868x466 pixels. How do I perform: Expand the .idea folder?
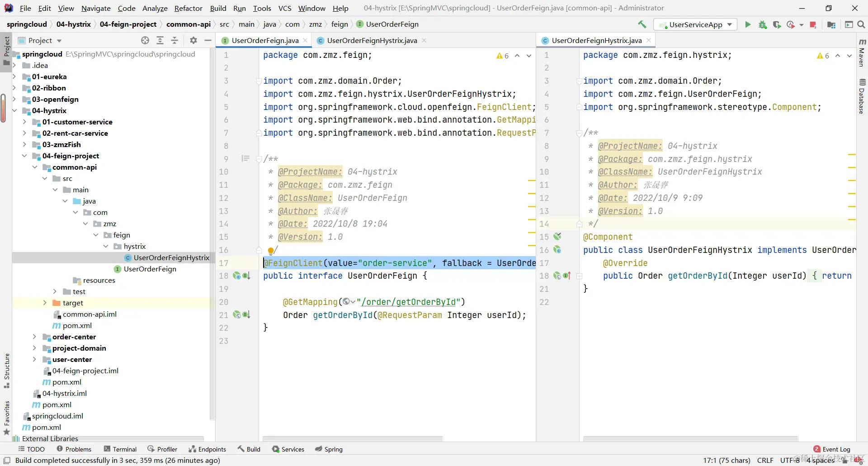pyautogui.click(x=14, y=65)
